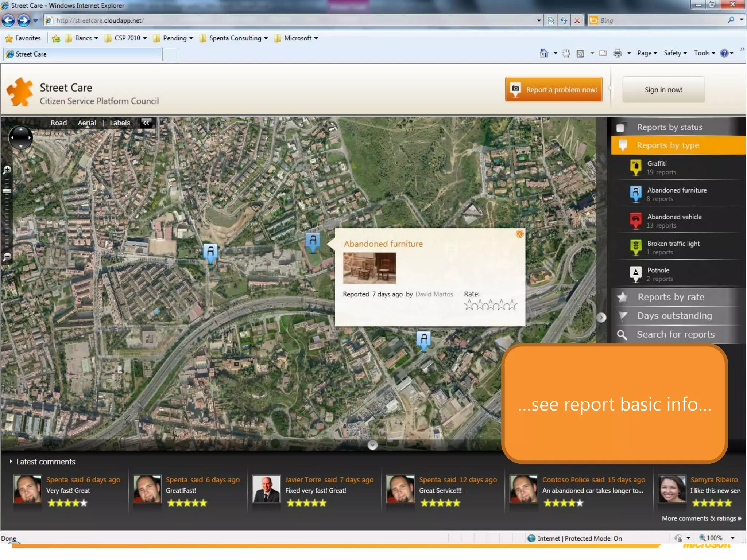Open the Tools menu
The height and width of the screenshot is (560, 747).
coord(704,53)
